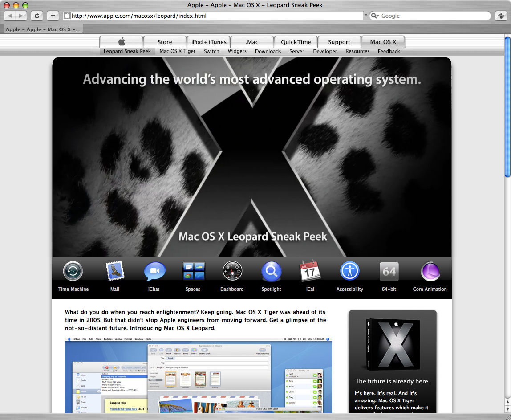This screenshot has width=511, height=420.
Task: Open the iCal calendar icon
Action: pos(310,270)
